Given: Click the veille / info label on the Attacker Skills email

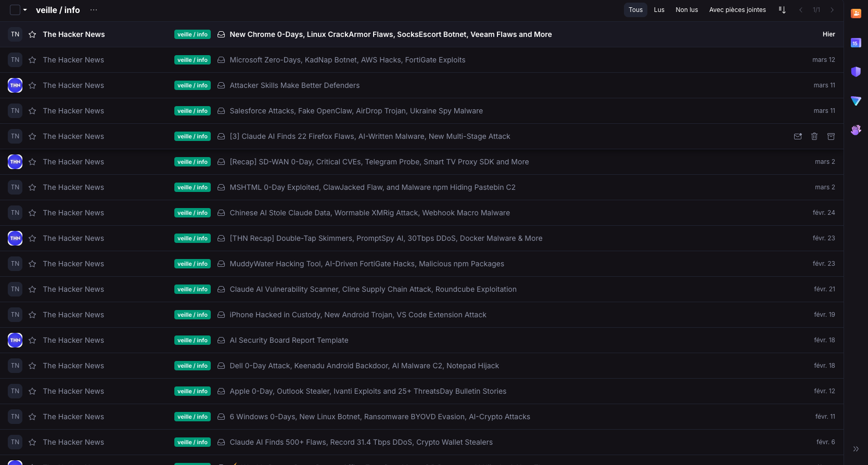Looking at the screenshot, I should [x=193, y=85].
